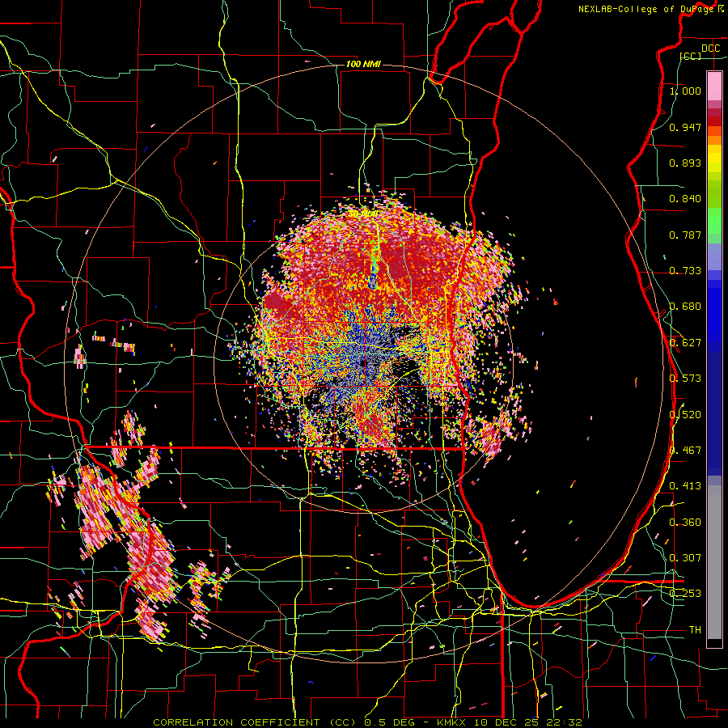Click the [CC] unit label above the scale

click(x=691, y=56)
